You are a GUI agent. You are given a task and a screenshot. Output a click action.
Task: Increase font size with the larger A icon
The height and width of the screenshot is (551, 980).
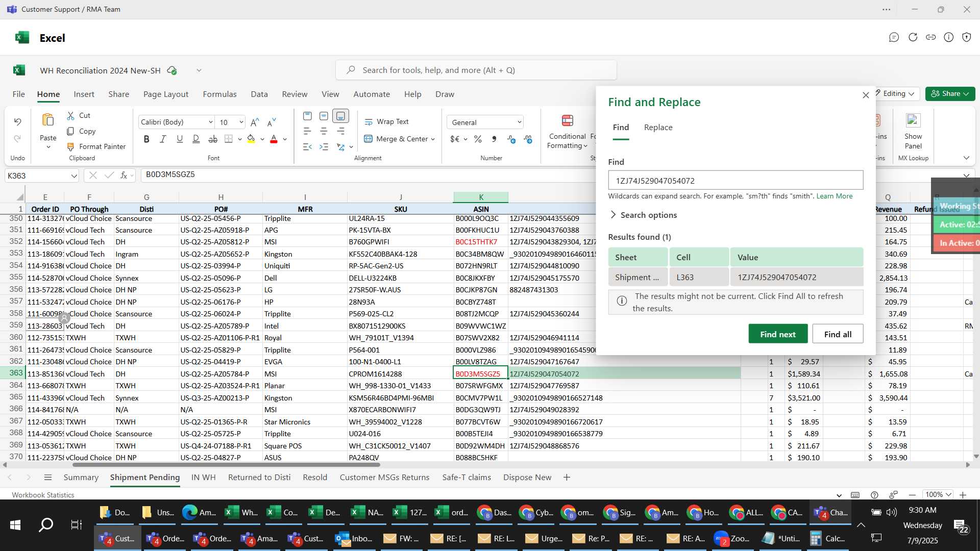click(x=255, y=122)
